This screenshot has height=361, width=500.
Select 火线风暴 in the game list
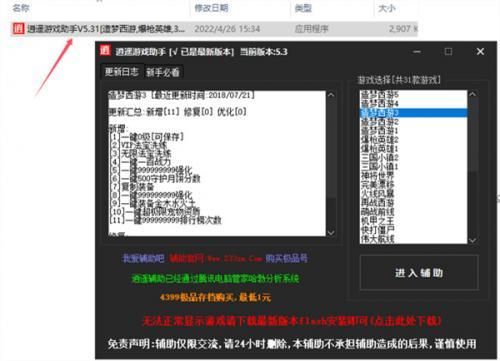[x=413, y=193]
